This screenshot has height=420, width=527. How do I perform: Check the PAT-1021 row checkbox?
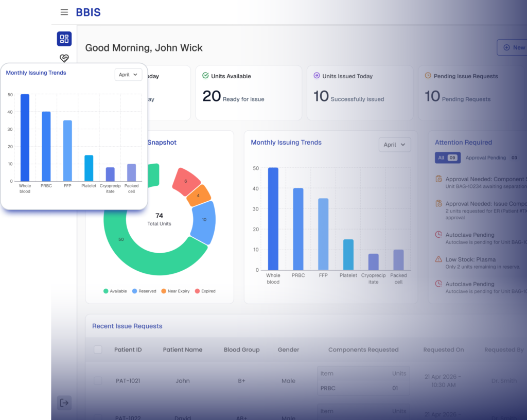point(98,381)
